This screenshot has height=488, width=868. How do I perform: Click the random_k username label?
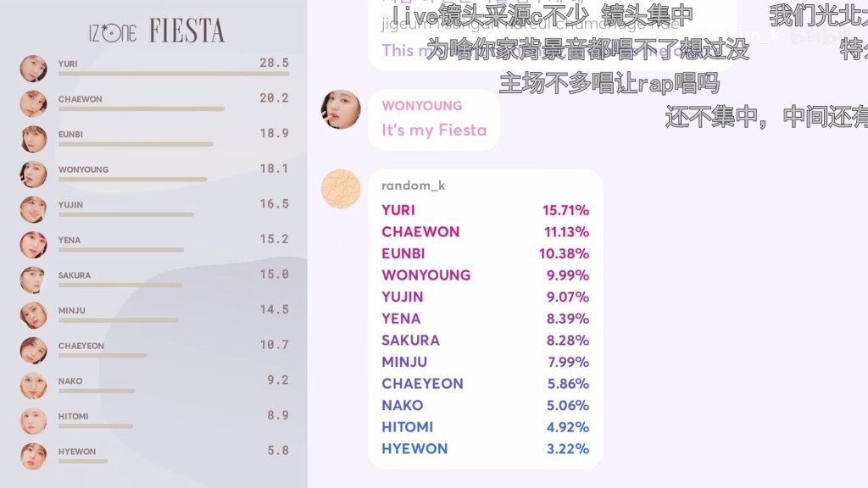414,186
